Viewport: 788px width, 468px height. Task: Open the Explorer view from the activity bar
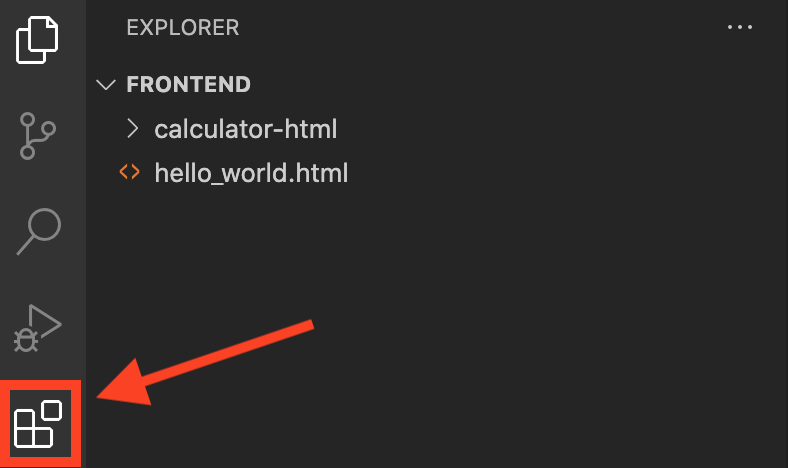coord(37,40)
